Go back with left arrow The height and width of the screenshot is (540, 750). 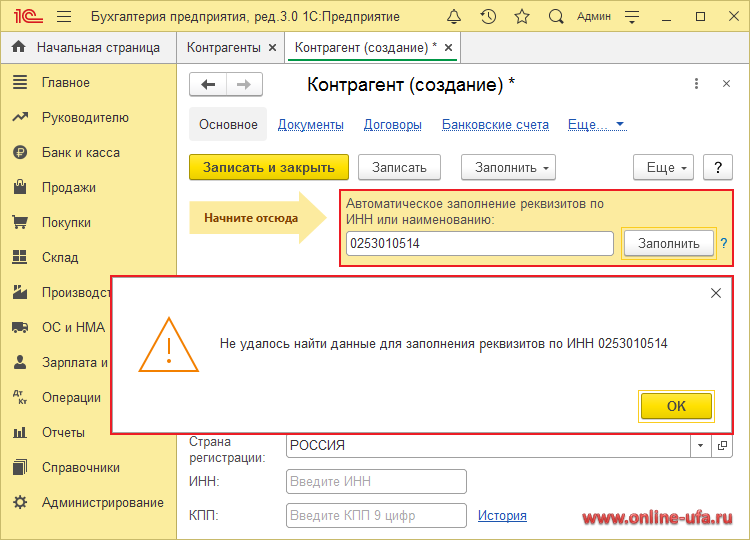208,85
